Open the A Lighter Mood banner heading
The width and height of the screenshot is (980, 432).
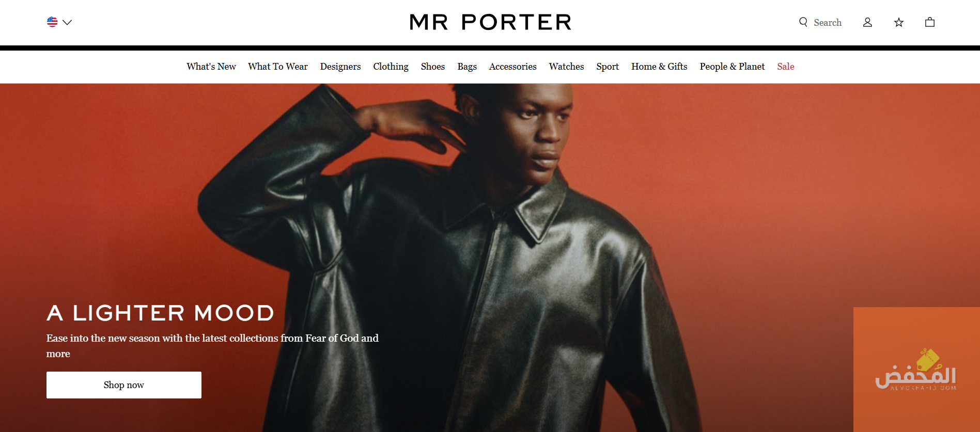pos(160,313)
